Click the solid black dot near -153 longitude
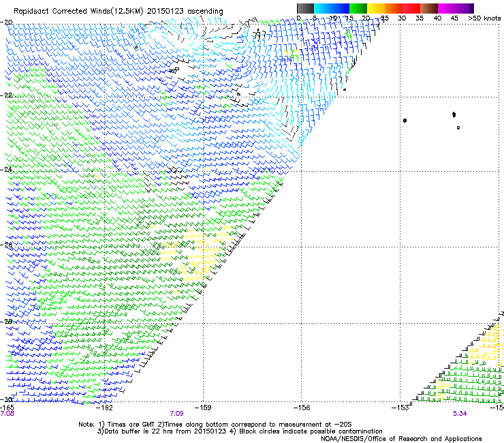This screenshot has width=504, height=443. click(x=405, y=121)
